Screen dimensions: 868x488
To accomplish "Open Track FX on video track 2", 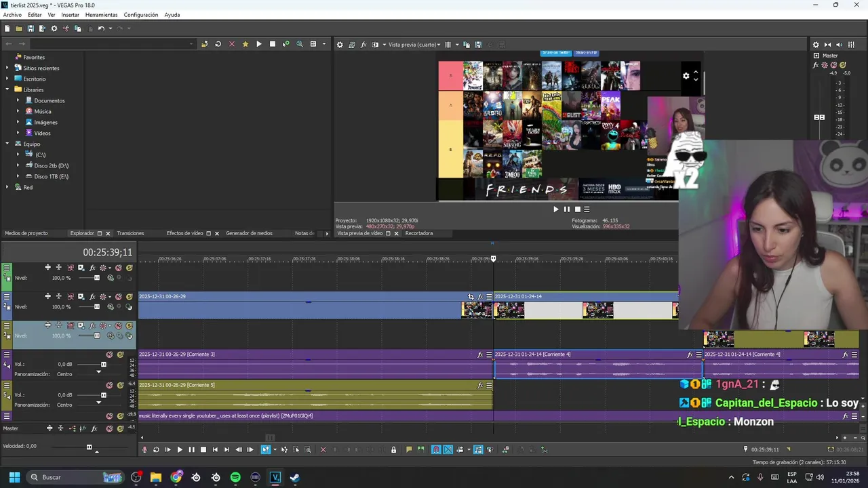I will 92,297.
